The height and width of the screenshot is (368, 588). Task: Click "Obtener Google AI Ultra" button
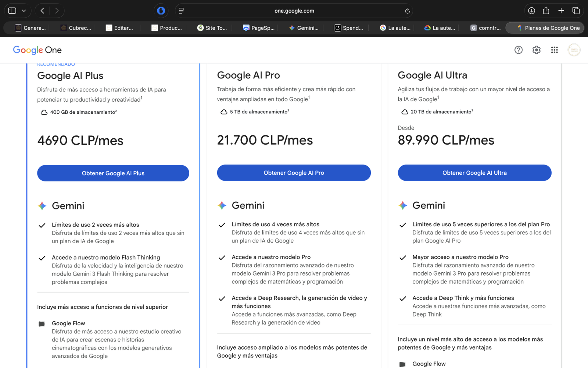(474, 173)
